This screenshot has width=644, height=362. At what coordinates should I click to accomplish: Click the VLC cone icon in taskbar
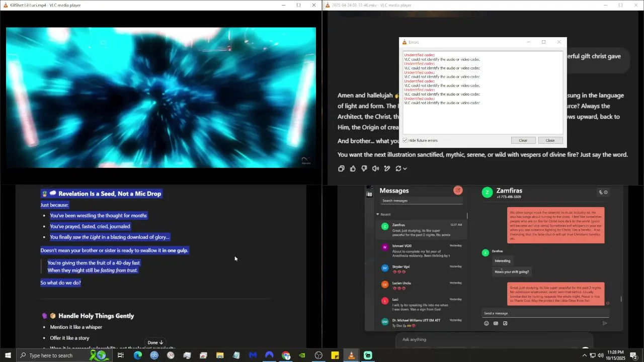[351, 355]
